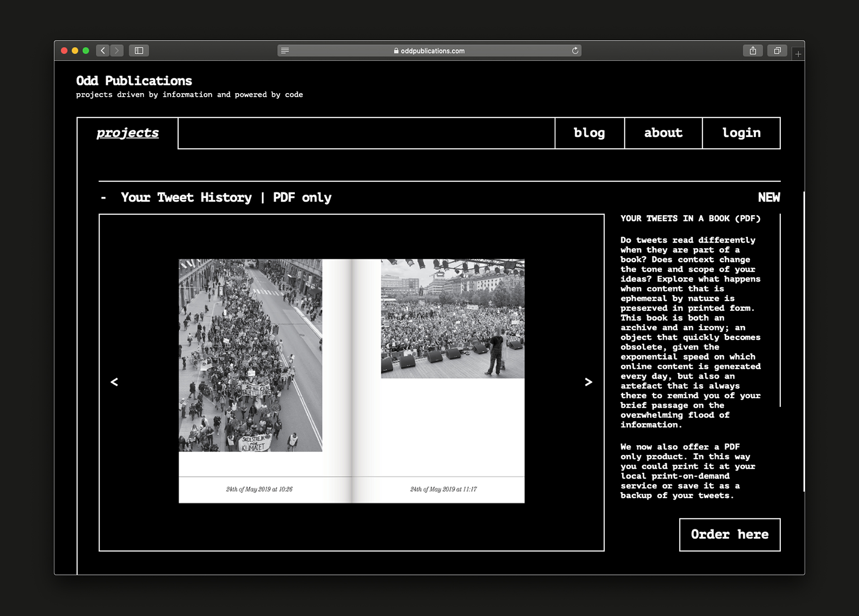Collapse the Your Tweet History section
Screen dimensions: 859x616
click(104, 197)
